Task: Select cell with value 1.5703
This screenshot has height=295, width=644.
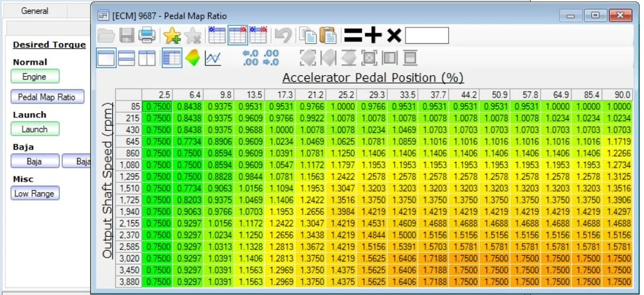Action: click(433, 247)
